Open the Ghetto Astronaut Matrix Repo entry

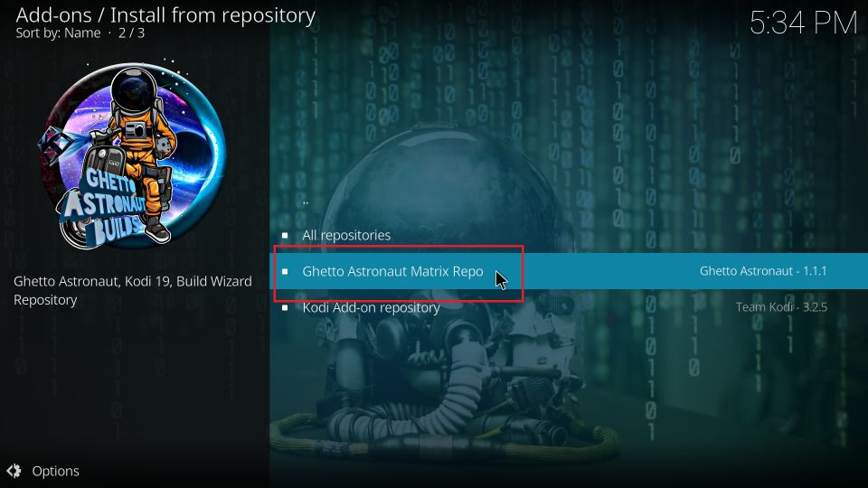pos(569,271)
